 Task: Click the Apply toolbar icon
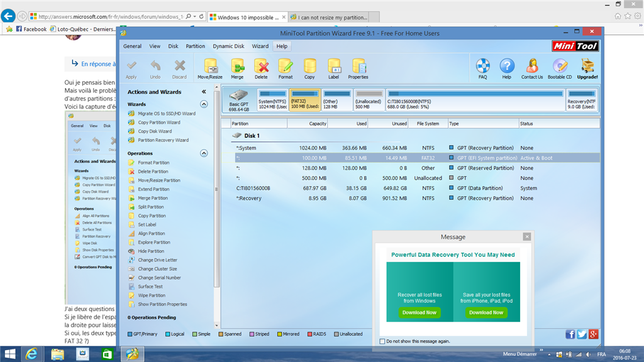(131, 69)
